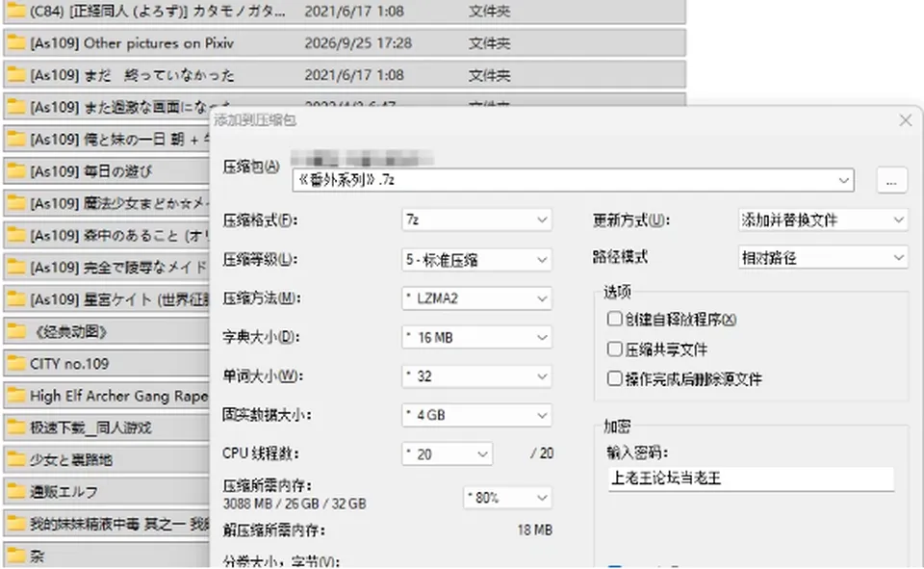924x569 pixels.
Task: Expand the 固实数据大小 dropdown showing 4 GB
Action: 476,415
